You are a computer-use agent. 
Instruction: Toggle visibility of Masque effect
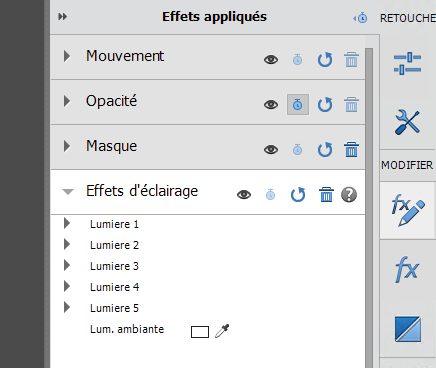(x=271, y=150)
